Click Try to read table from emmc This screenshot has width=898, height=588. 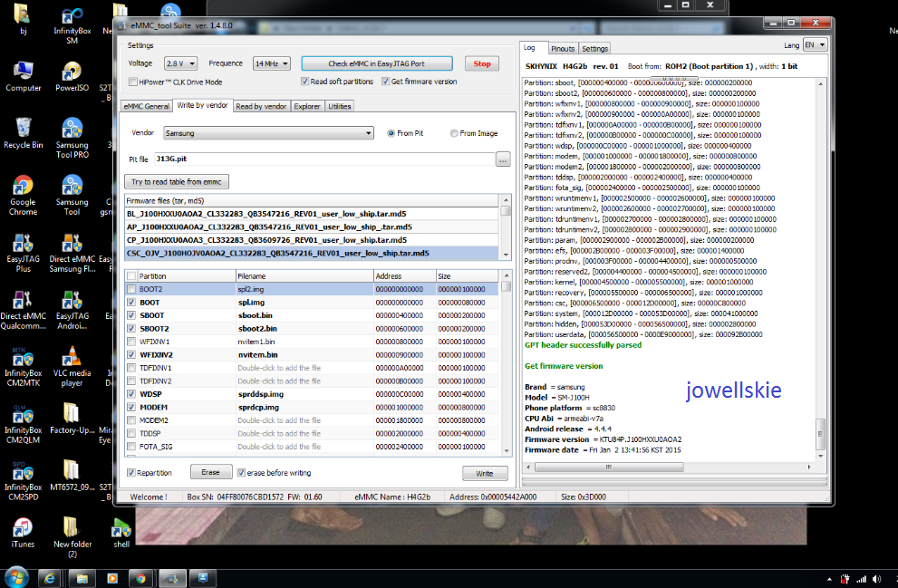(177, 182)
